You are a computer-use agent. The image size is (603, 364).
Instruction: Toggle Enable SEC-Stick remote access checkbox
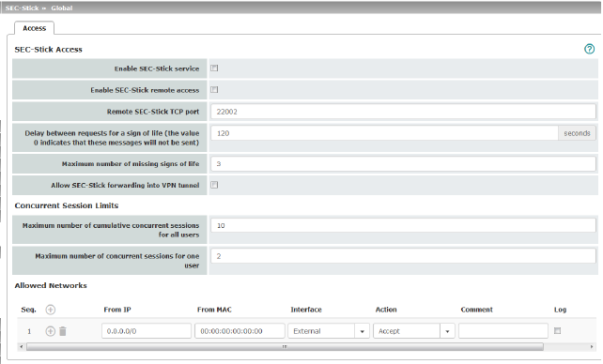(214, 90)
